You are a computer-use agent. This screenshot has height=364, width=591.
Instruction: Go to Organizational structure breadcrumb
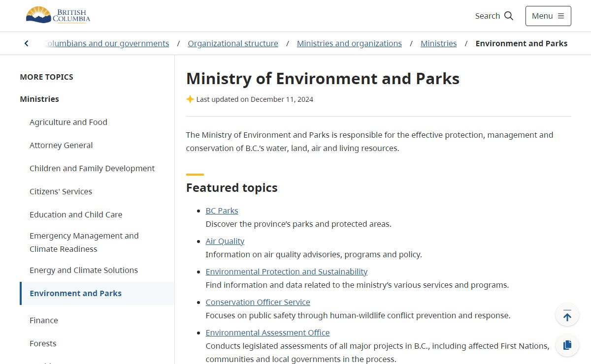[233, 43]
